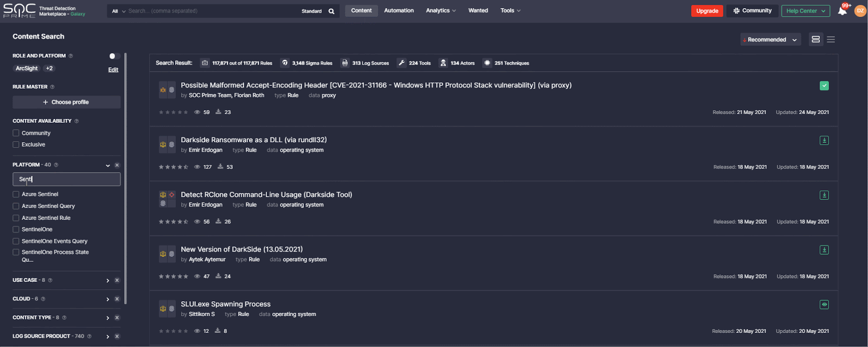Click the magnifier search icon in the top bar

point(331,11)
